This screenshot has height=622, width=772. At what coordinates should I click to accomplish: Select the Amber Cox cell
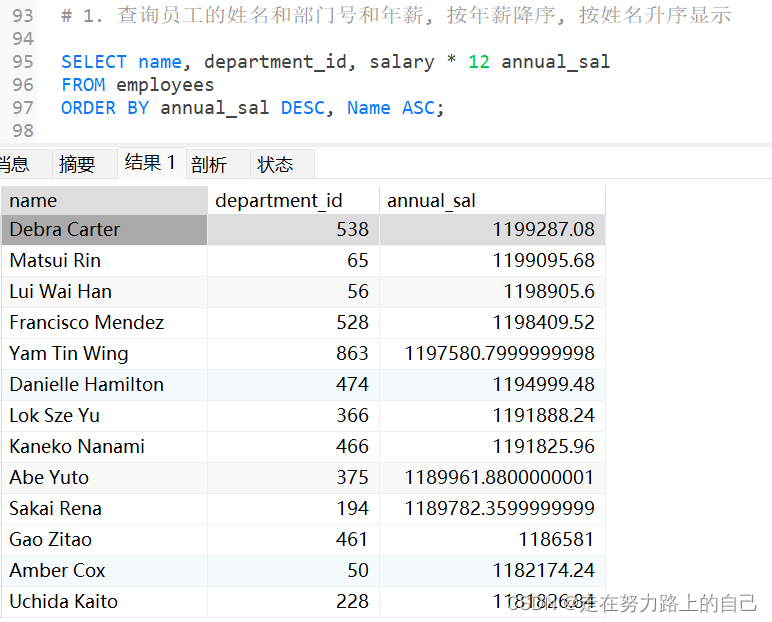click(x=104, y=571)
